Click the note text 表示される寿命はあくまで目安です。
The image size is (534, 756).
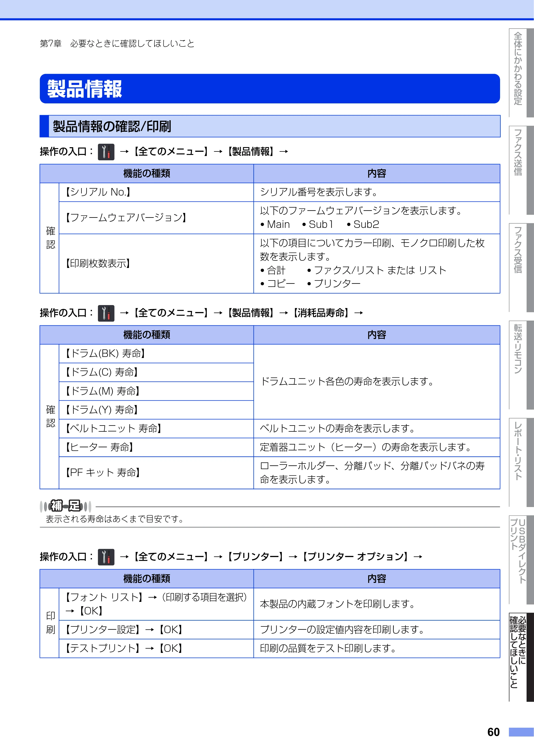pyautogui.click(x=115, y=519)
